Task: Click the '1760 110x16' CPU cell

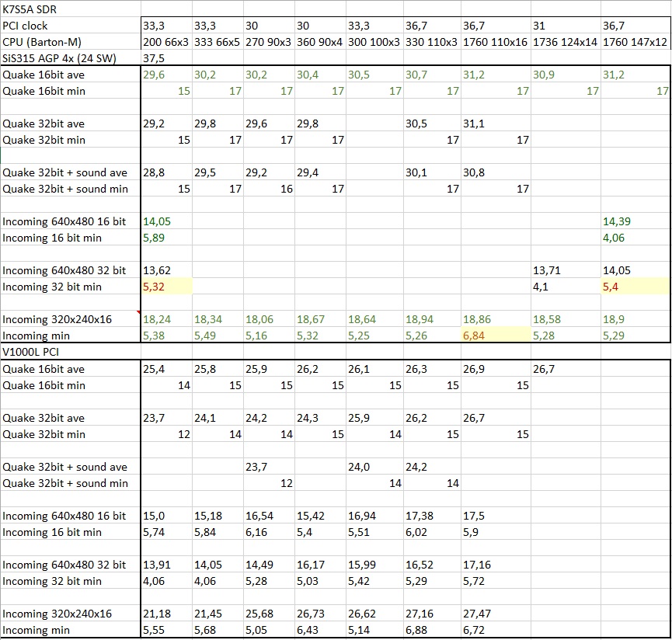Action: [x=495, y=42]
